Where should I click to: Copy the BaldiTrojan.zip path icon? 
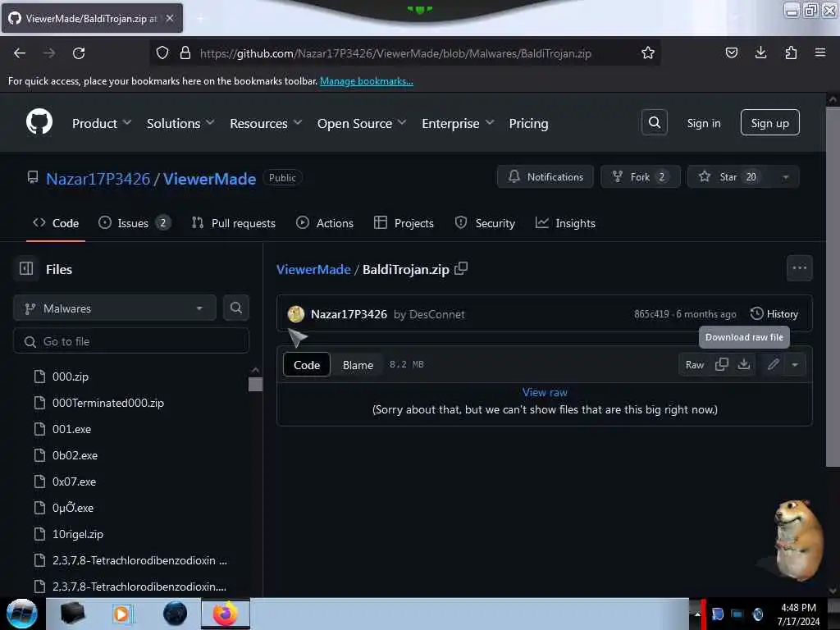461,268
